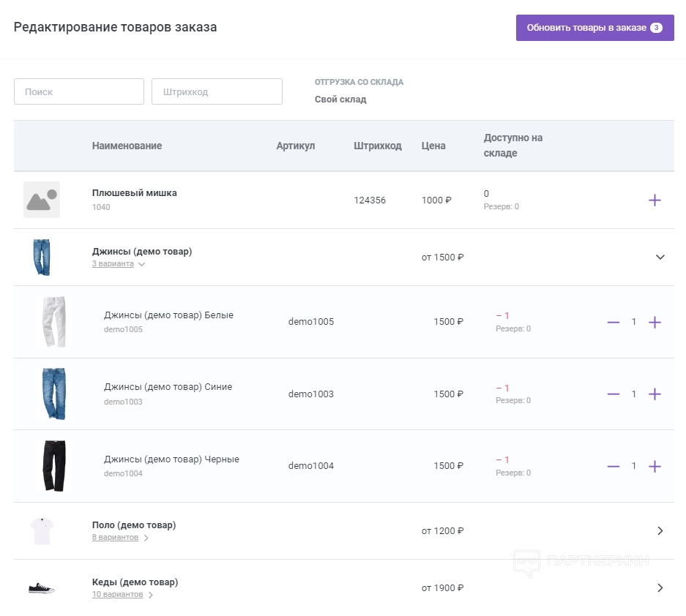Decrease quantity of Джинсы Белые

(614, 322)
